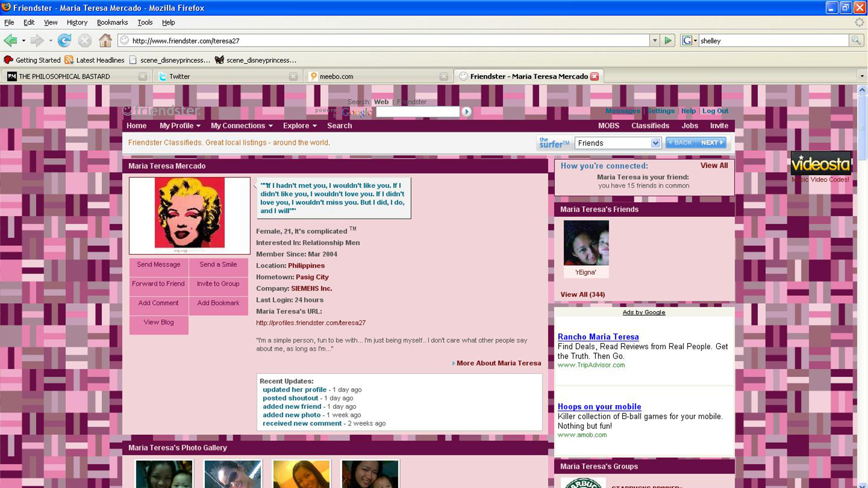This screenshot has height=488, width=868.
Task: Click the surfer NEXT button
Action: tap(712, 143)
